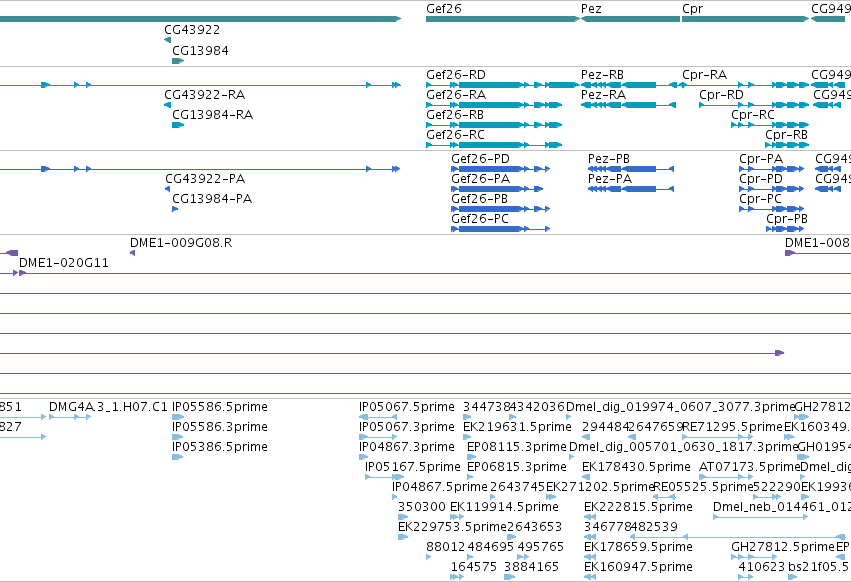This screenshot has width=851, height=582.
Task: Click the 164575 feature
Action: 457,577
